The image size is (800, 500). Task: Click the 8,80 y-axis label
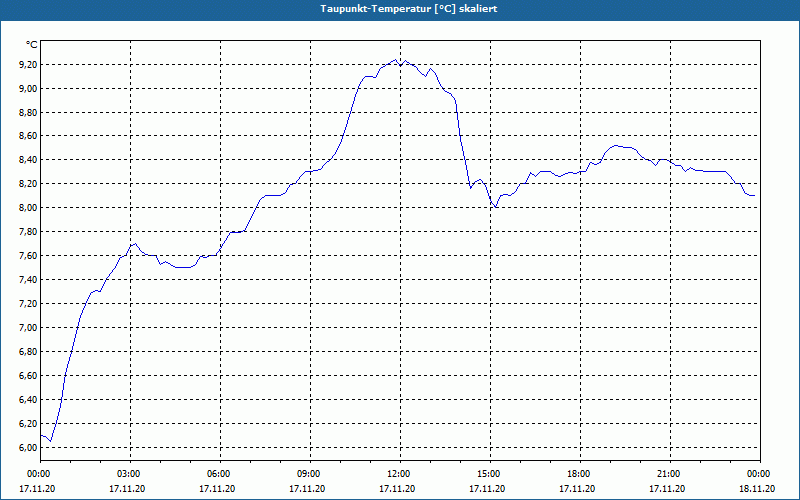[28, 113]
